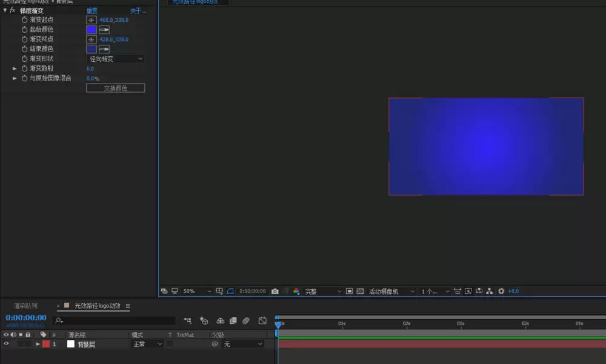Select the 光效路径 logo动效 timeline tab

98,306
